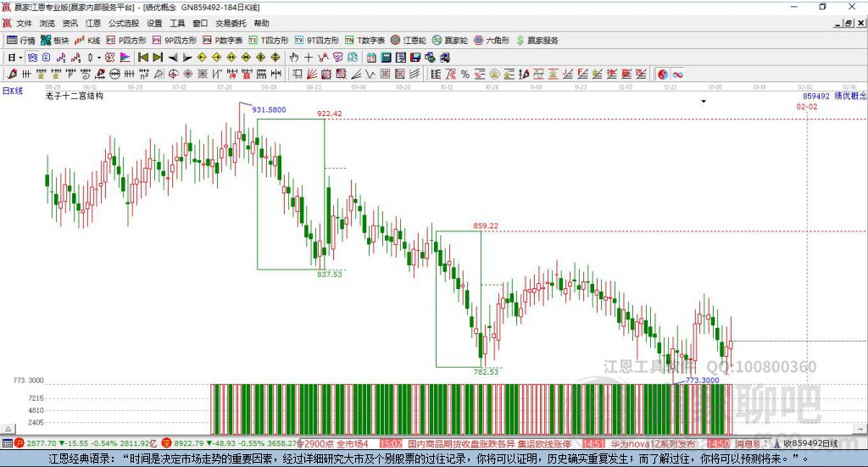Click the 日K线 chart label
The height and width of the screenshot is (467, 868).
click(x=13, y=91)
